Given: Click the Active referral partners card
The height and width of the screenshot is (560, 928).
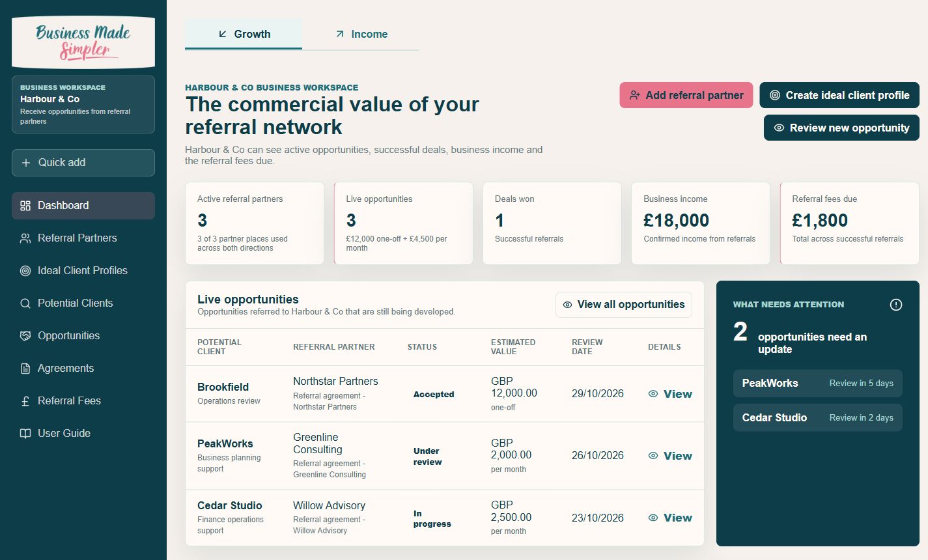Looking at the screenshot, I should (255, 223).
